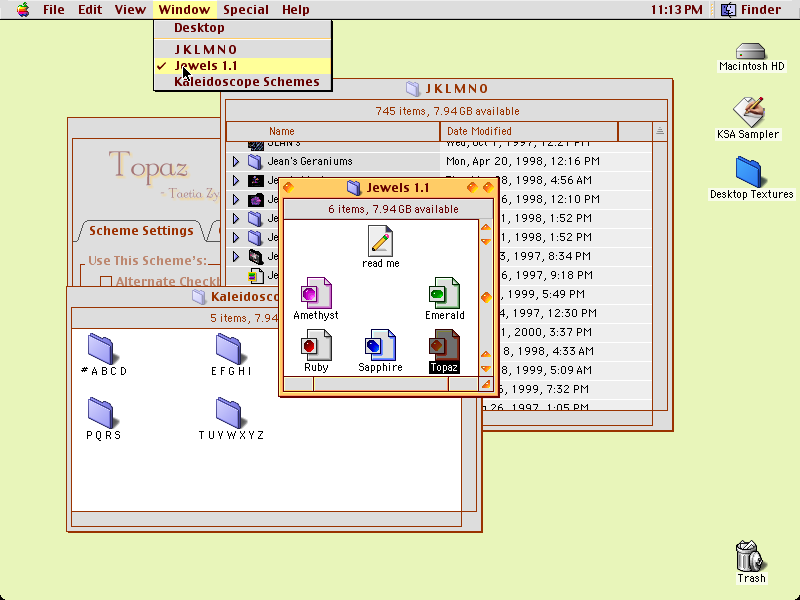800x600 pixels.
Task: Click Jewels 1.1 title bar folder icon
Action: (x=354, y=188)
